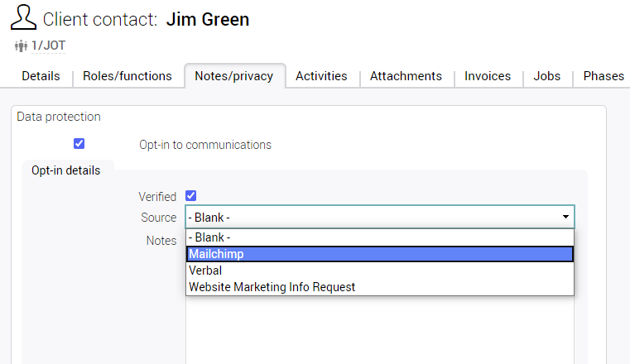The height and width of the screenshot is (364, 630).
Task: Switch to the Details tab
Action: point(41,76)
